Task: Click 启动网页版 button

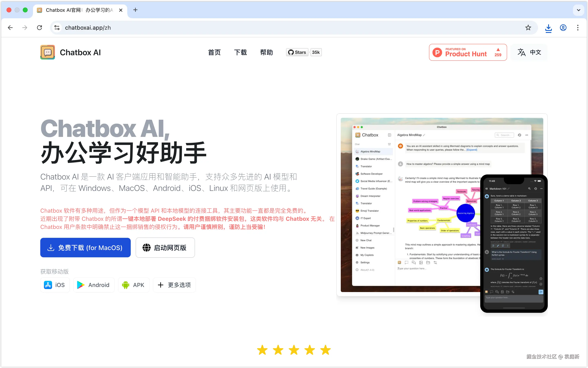Action: pos(165,248)
